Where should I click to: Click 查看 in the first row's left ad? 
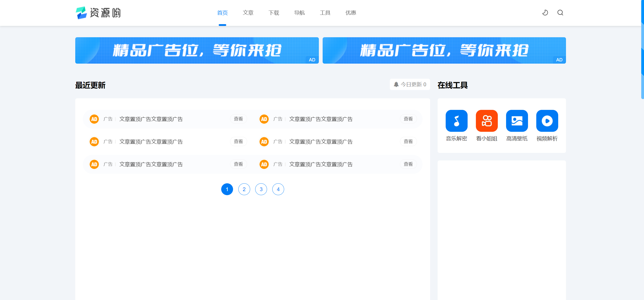point(238,119)
